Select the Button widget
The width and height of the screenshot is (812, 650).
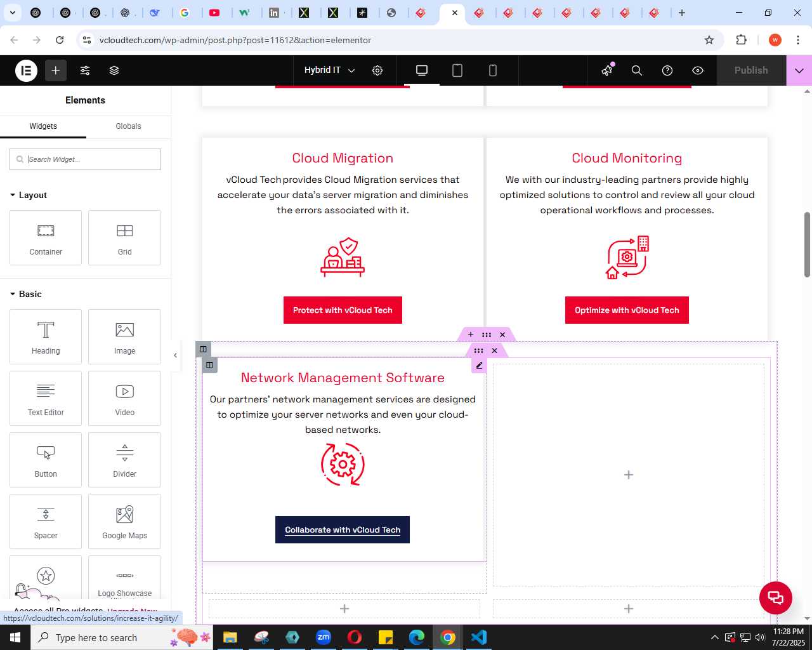[46, 460]
